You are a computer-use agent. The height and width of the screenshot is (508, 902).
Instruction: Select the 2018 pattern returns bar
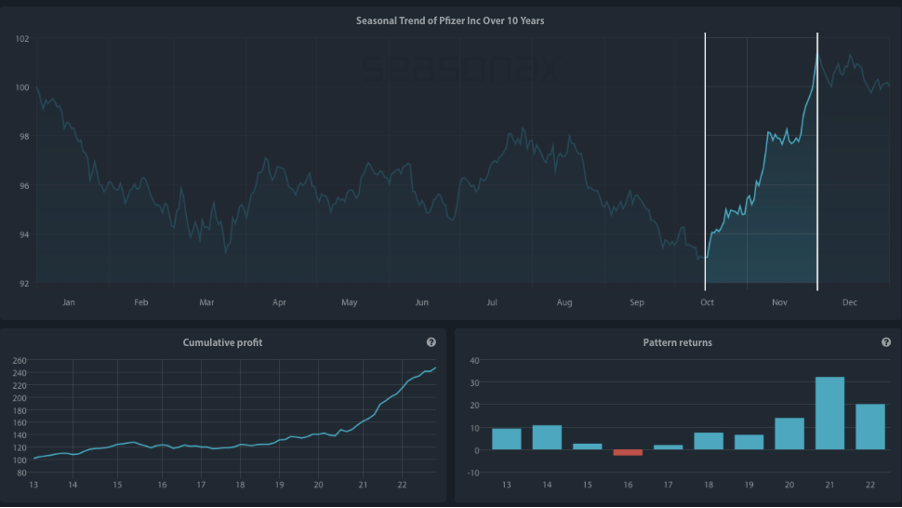pyautogui.click(x=709, y=441)
